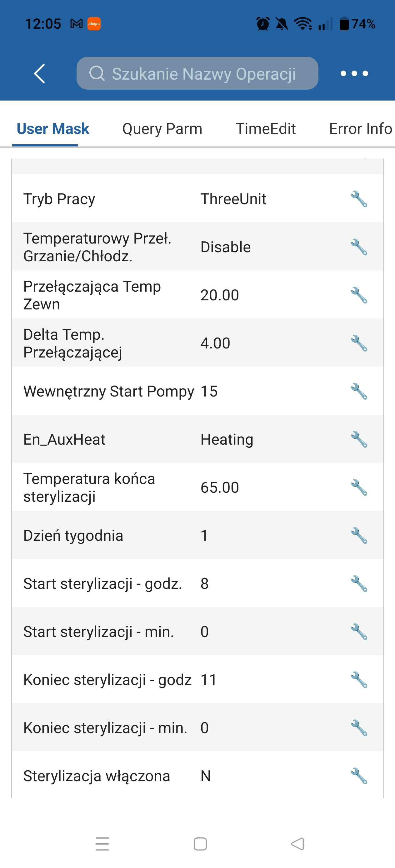Switch to the Query Parm tab
Screen dimensions: 395x868
[162, 129]
